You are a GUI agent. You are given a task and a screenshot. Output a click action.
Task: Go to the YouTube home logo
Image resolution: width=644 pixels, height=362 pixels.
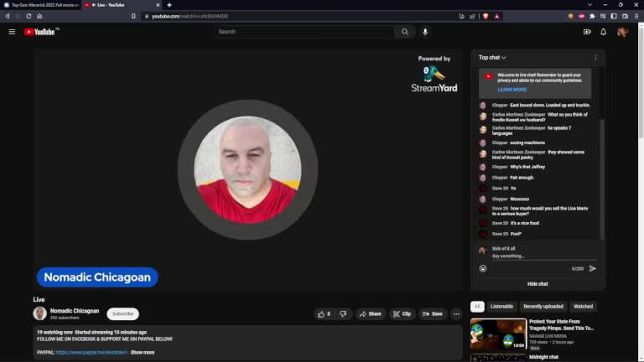tap(40, 32)
